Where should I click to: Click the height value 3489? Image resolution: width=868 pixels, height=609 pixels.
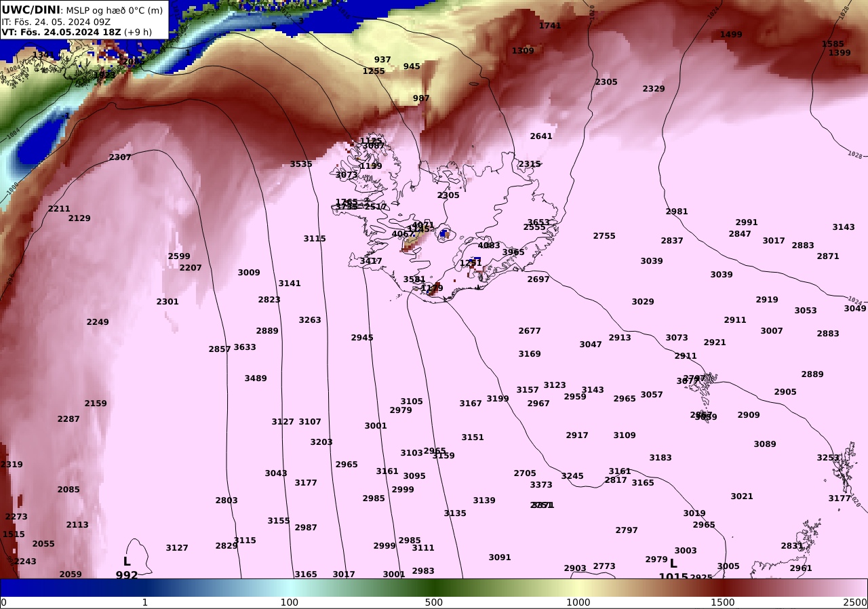[x=256, y=378]
